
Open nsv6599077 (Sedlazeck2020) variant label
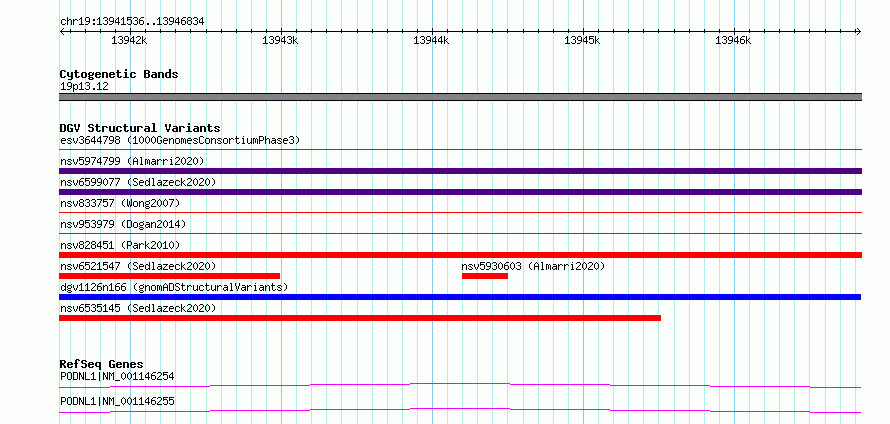coord(138,182)
